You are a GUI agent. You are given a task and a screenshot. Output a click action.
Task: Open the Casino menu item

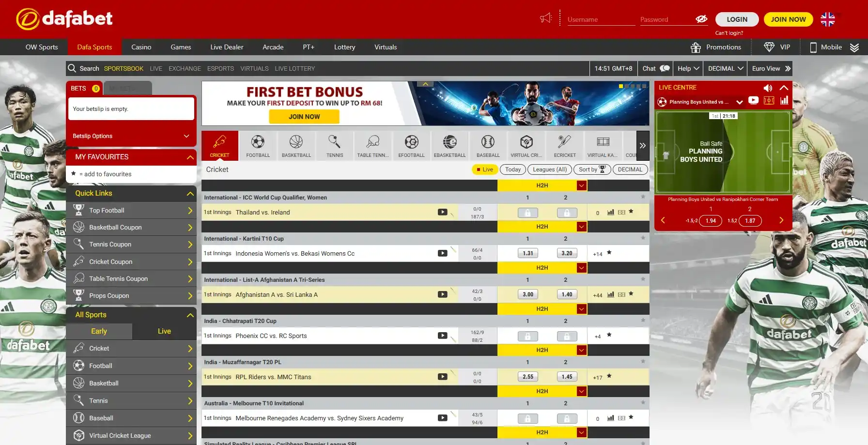point(141,47)
